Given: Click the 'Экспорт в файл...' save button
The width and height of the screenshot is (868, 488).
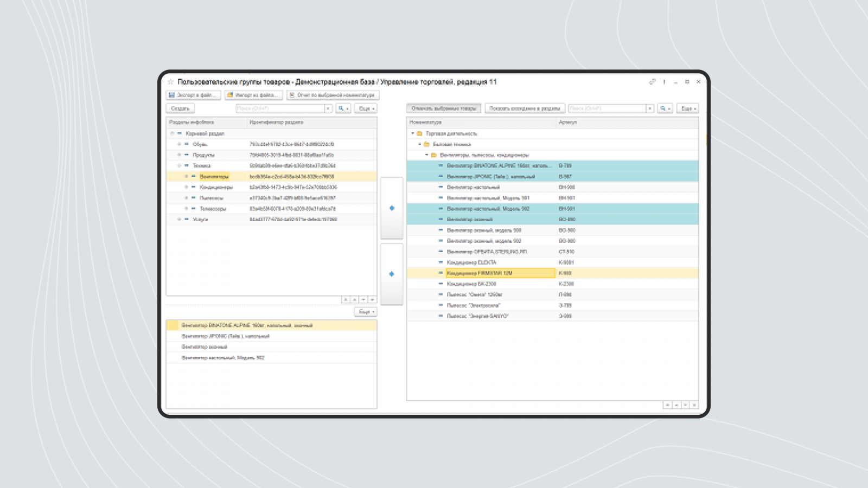Looking at the screenshot, I should pyautogui.click(x=193, y=95).
